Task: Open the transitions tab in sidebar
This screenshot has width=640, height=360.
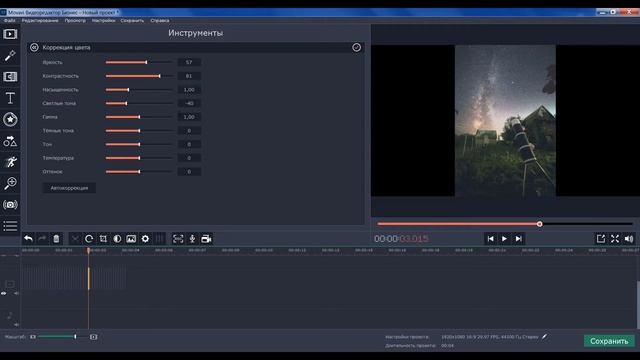Action: (10, 77)
